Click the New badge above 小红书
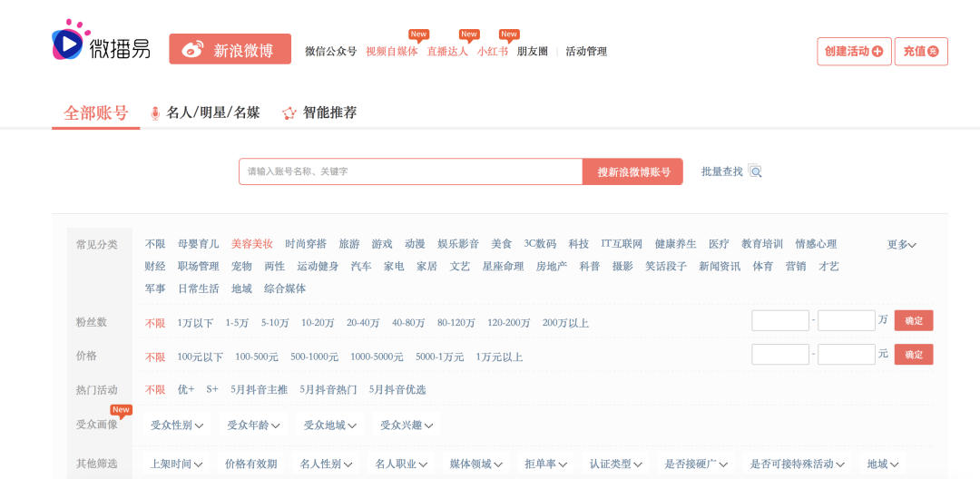Image resolution: width=980 pixels, height=479 pixels. click(509, 34)
